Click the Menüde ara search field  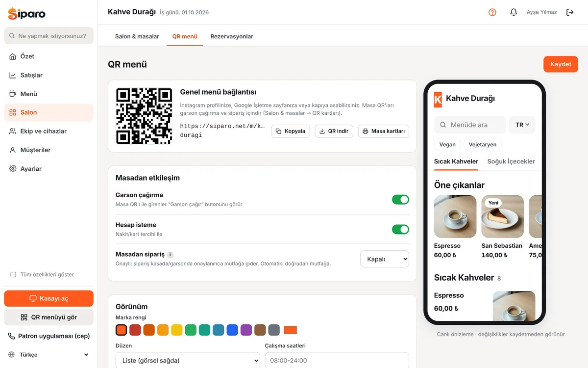tap(470, 125)
